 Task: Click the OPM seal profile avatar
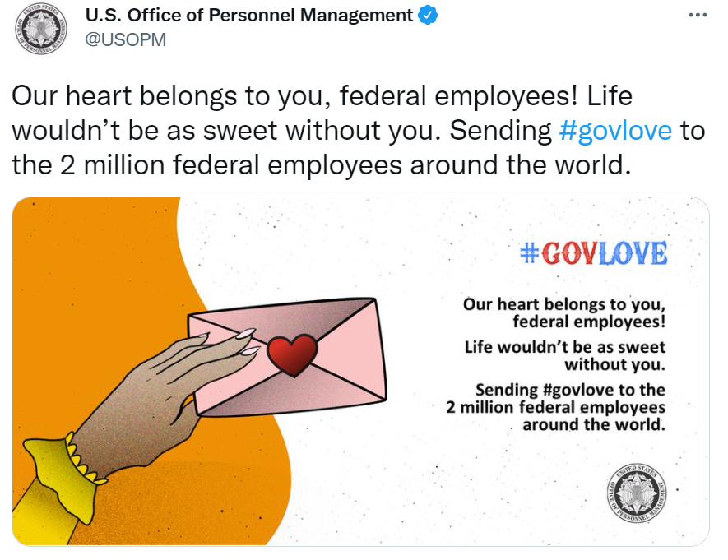click(x=38, y=29)
